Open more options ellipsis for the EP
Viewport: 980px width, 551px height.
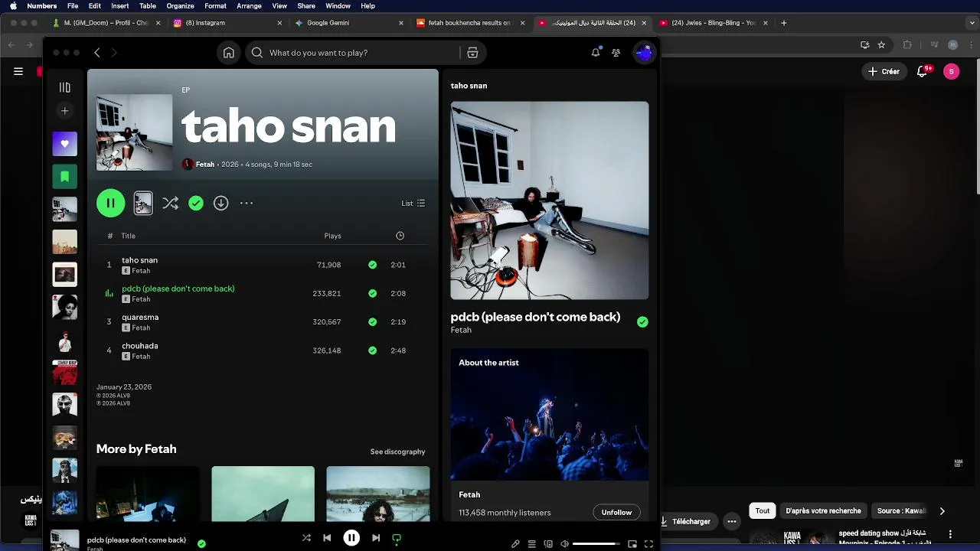(x=246, y=203)
